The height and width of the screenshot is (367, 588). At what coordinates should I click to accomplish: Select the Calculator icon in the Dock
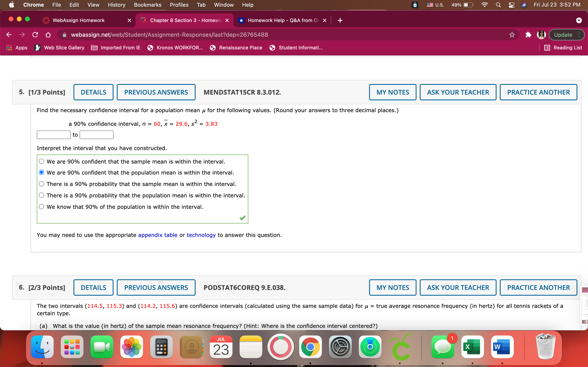point(161,347)
